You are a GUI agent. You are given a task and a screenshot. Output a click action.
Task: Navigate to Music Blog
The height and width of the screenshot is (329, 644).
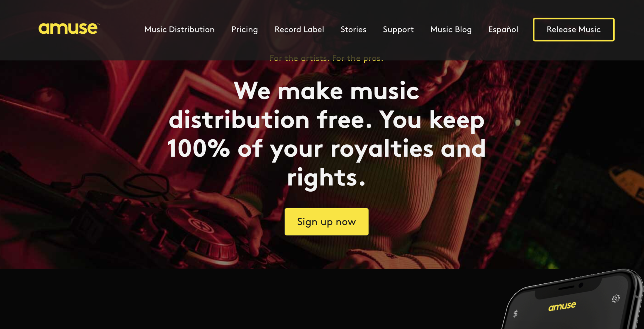click(x=451, y=30)
